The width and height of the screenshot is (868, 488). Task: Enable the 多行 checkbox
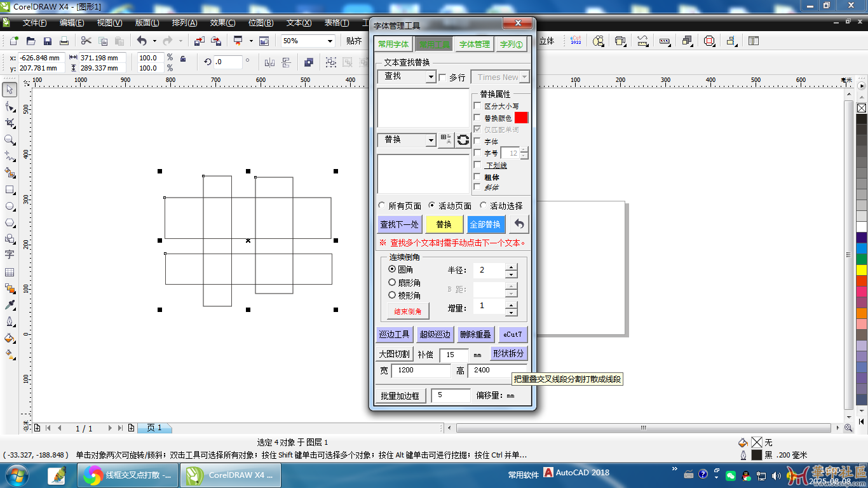(x=443, y=77)
